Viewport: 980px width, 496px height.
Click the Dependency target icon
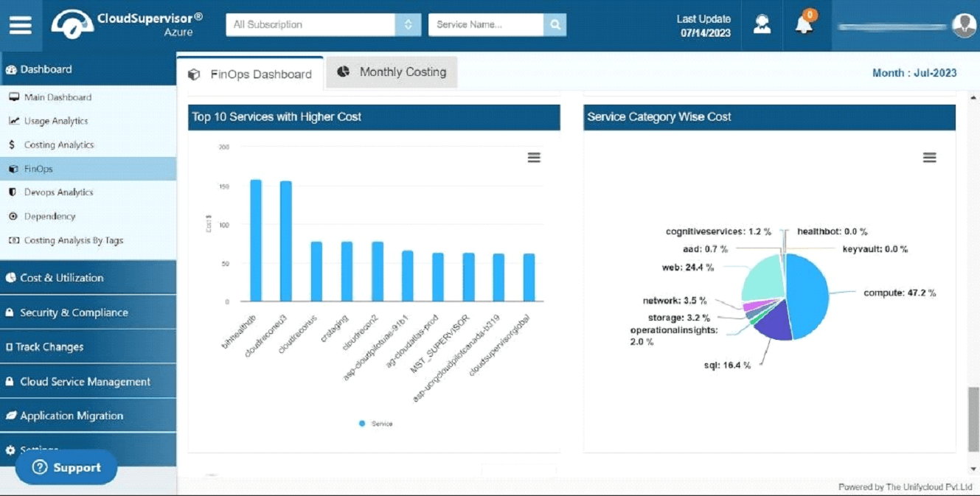coord(13,216)
